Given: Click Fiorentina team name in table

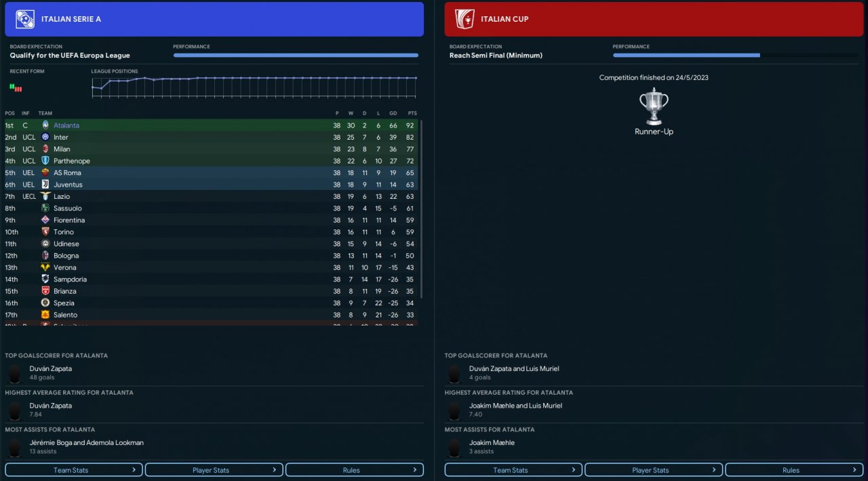Looking at the screenshot, I should coord(69,220).
